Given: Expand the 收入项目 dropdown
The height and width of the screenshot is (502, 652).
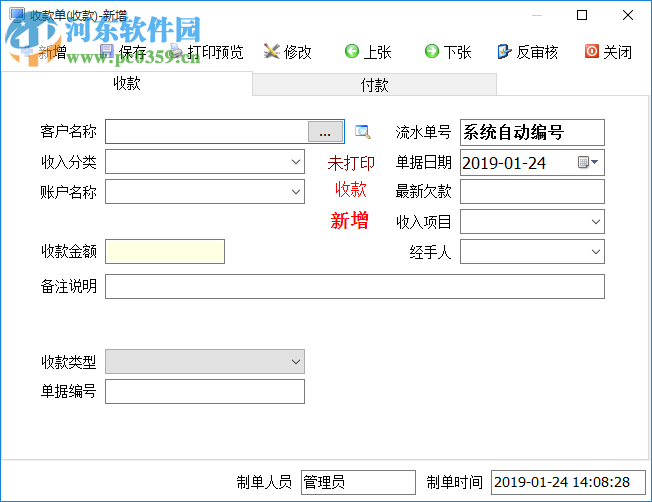Looking at the screenshot, I should (595, 222).
